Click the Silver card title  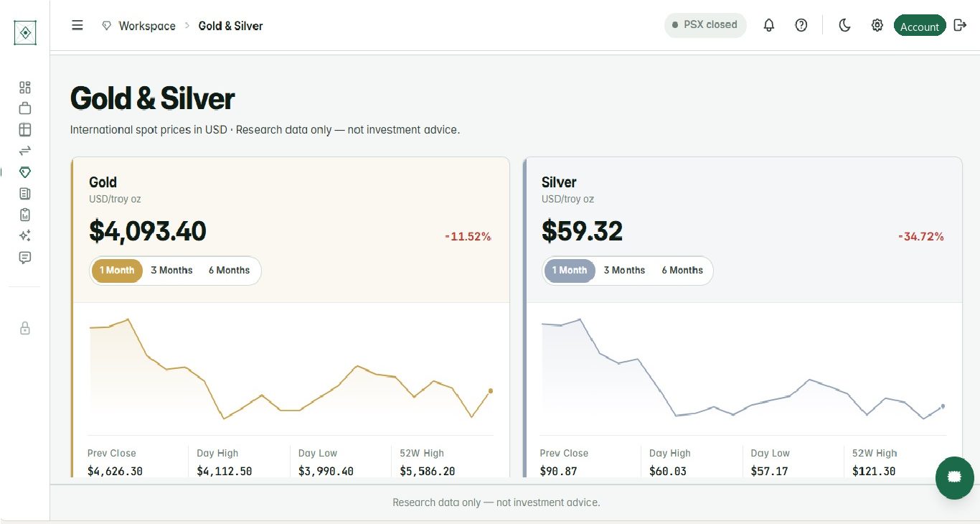pyautogui.click(x=559, y=182)
